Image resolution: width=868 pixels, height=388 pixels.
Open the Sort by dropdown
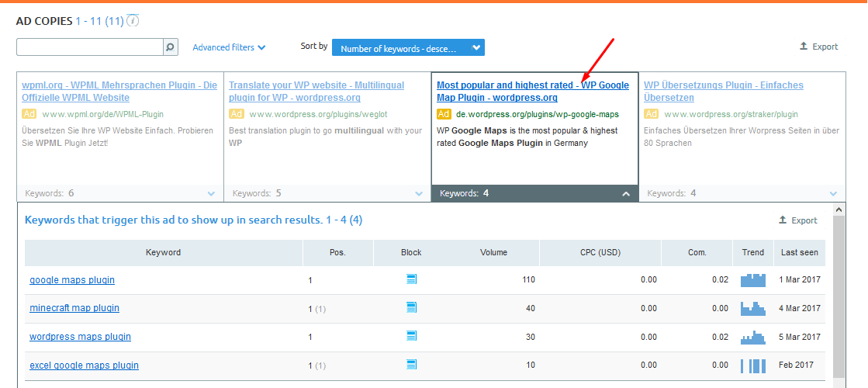[x=408, y=47]
